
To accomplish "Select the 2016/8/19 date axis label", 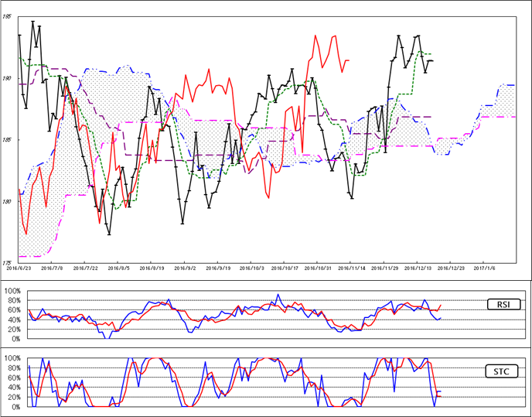I will coord(151,267).
